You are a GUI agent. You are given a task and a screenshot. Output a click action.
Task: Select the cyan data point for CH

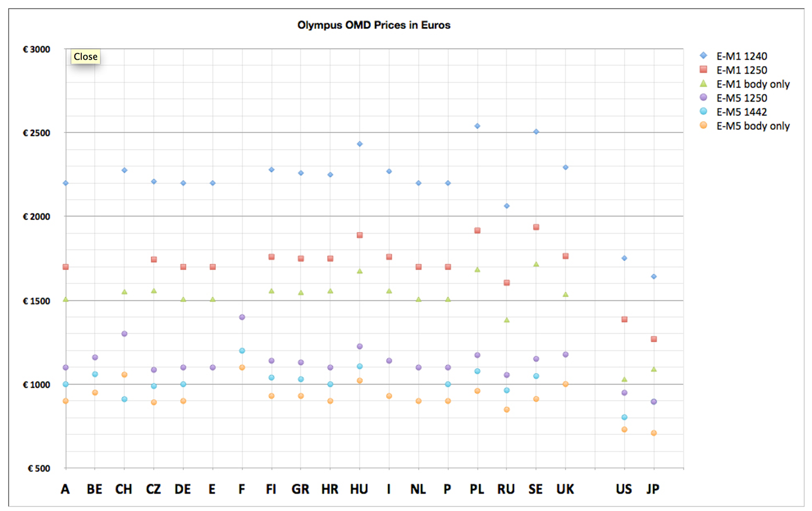[x=124, y=399]
